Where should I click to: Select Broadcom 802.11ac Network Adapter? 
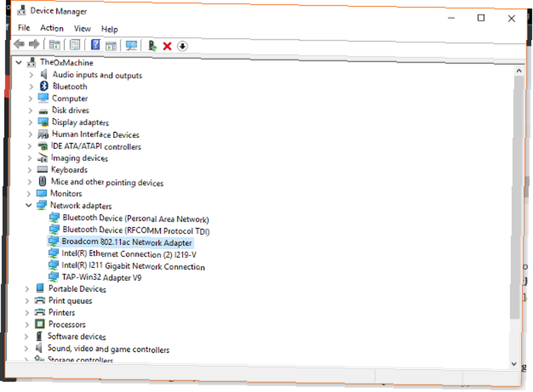127,242
